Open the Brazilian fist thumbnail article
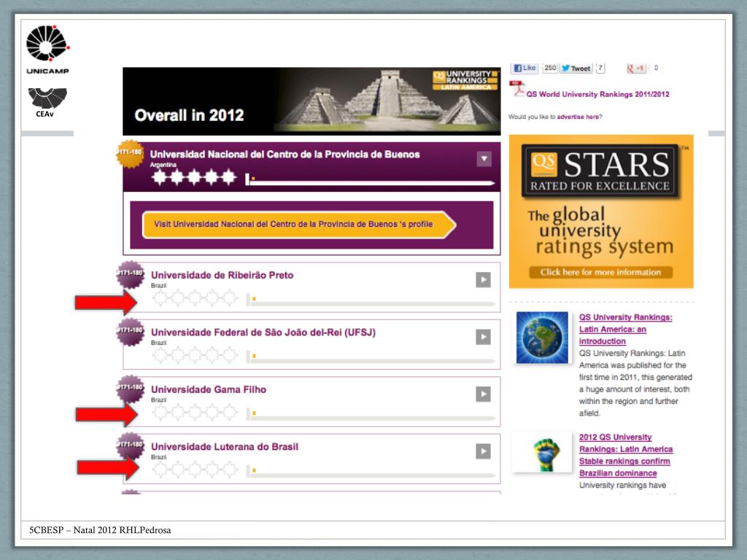 tap(542, 452)
